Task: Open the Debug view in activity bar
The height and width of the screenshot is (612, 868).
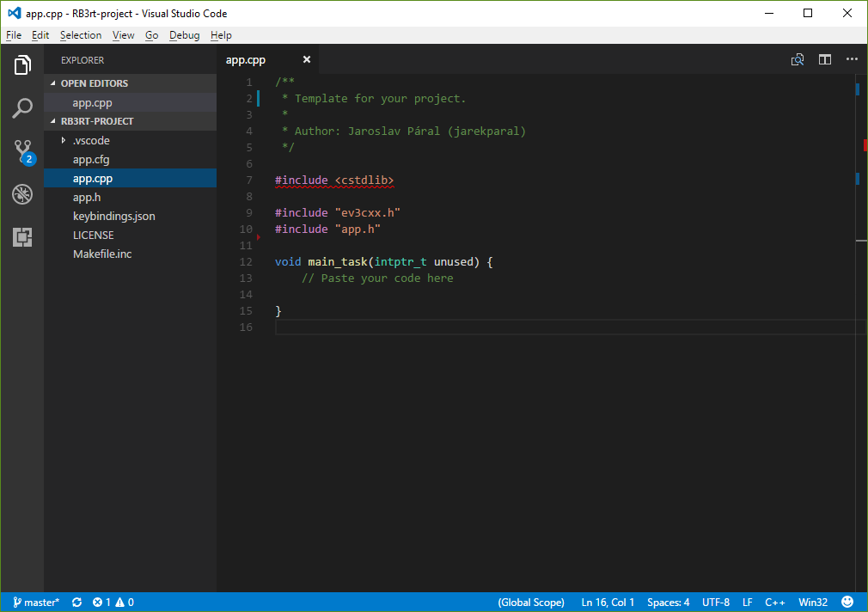Action: pyautogui.click(x=22, y=194)
